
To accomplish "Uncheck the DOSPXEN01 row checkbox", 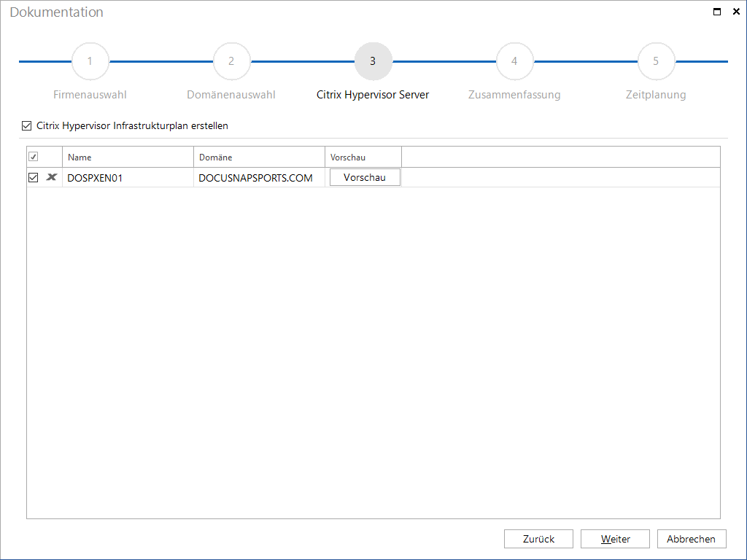I will pyautogui.click(x=34, y=178).
